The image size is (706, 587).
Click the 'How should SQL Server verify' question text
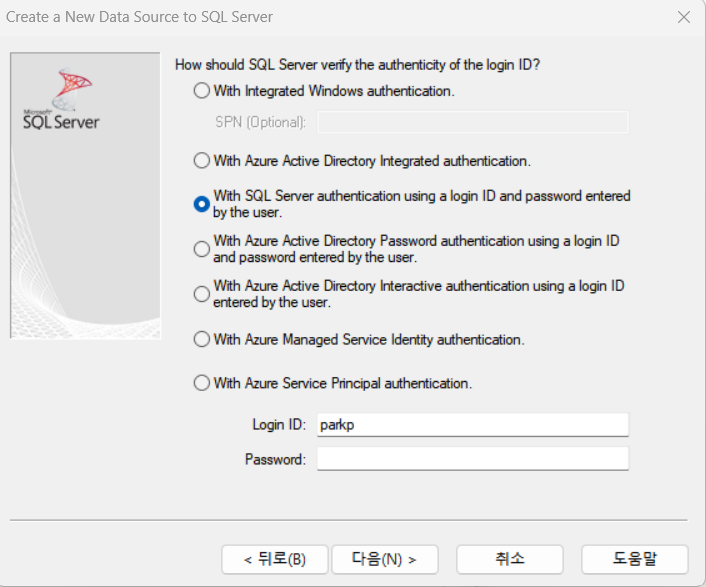(x=358, y=65)
